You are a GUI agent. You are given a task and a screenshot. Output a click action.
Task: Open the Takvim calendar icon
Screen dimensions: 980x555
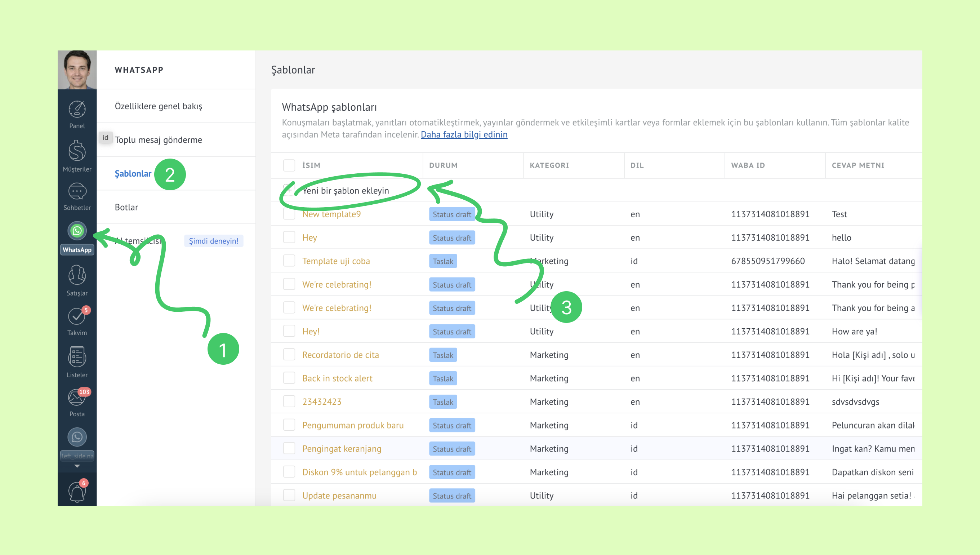77,316
